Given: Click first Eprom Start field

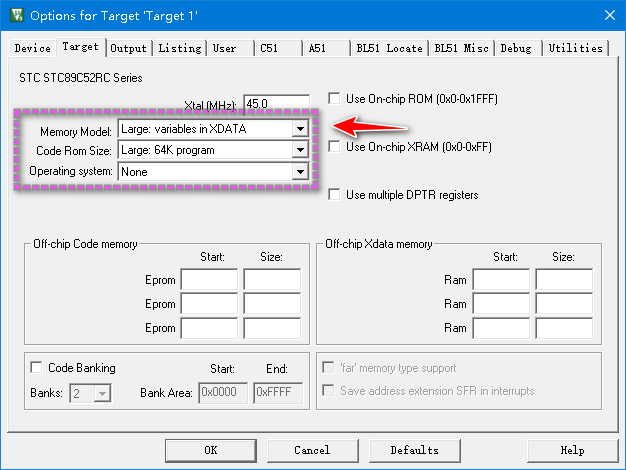Looking at the screenshot, I should tap(209, 279).
